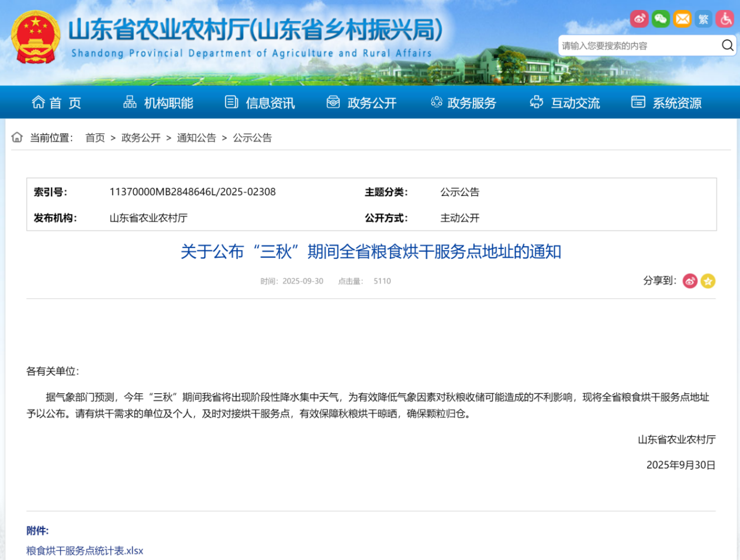
Task: Open the WeChat sharing icon in the header
Action: [x=661, y=19]
